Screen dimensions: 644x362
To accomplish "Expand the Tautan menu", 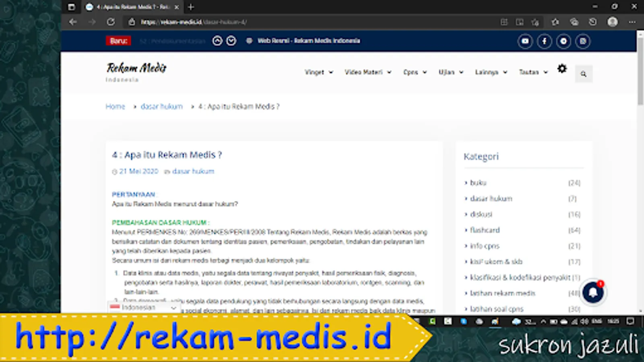I will (x=533, y=72).
